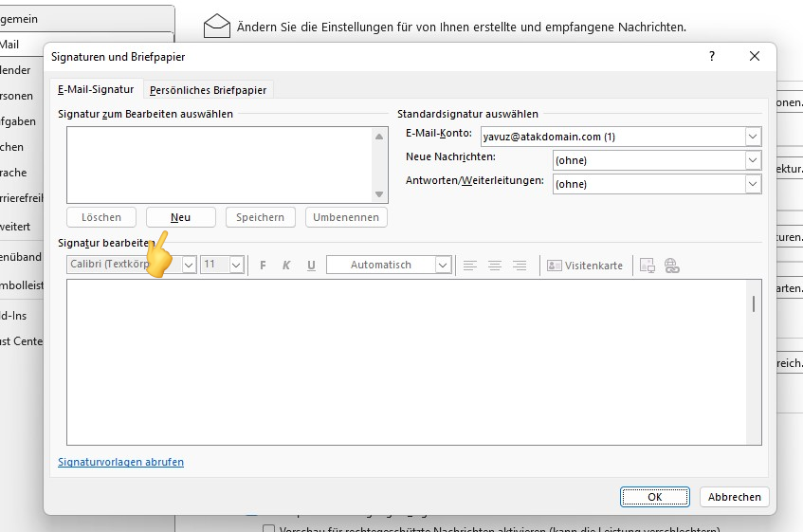Click the Umbenennen button

coord(346,217)
